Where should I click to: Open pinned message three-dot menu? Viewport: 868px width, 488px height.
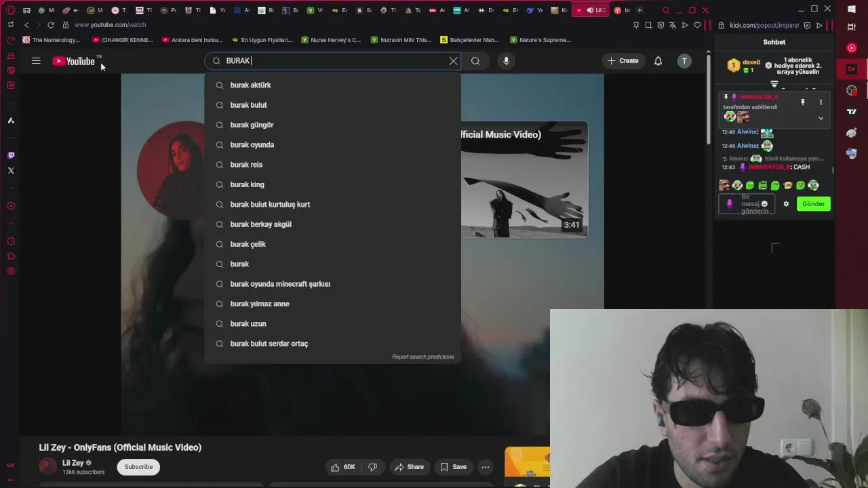pos(821,102)
